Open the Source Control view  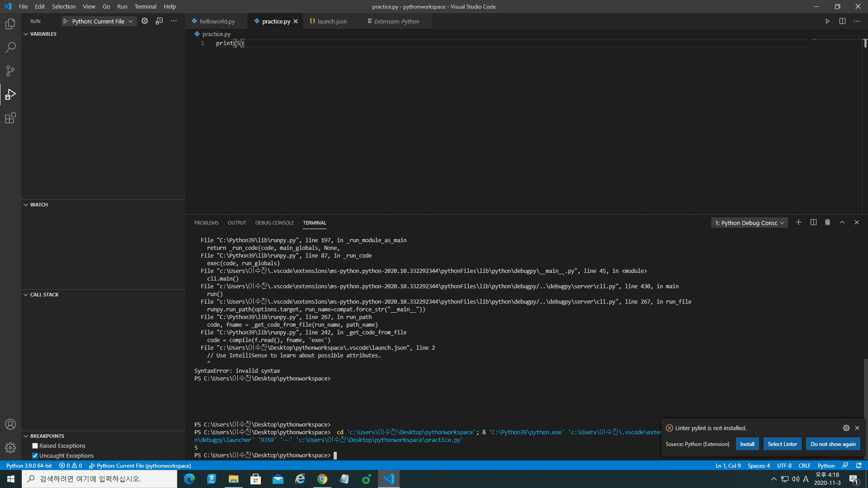tap(10, 71)
